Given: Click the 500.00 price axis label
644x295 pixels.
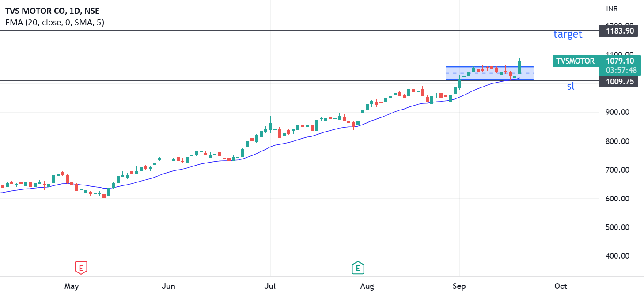Looking at the screenshot, I should coord(617,227).
